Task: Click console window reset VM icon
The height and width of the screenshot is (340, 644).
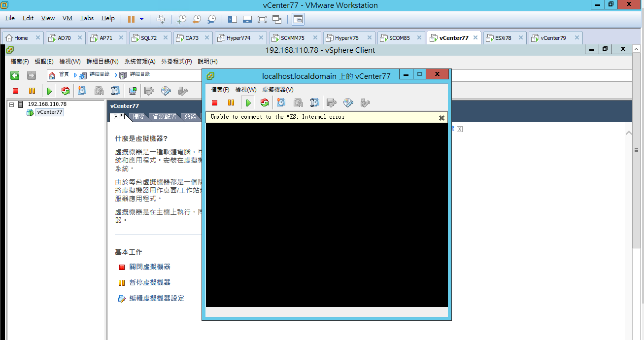Action: [x=265, y=102]
